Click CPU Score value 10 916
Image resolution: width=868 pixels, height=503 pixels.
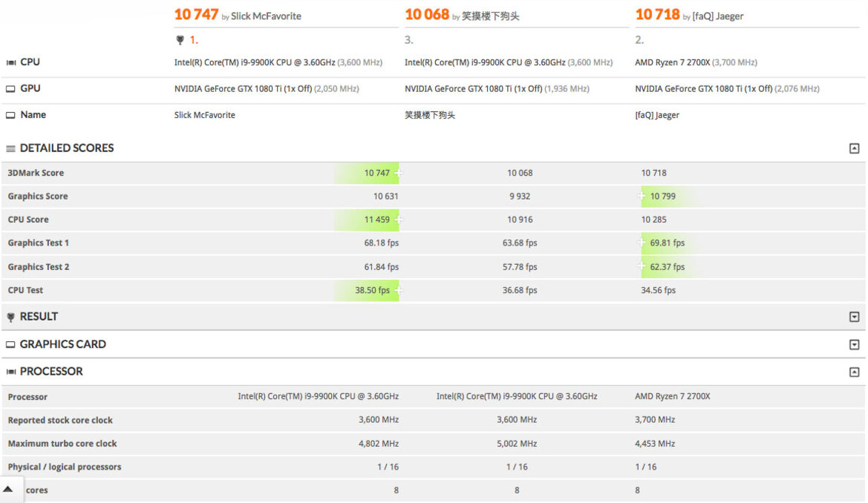(520, 220)
